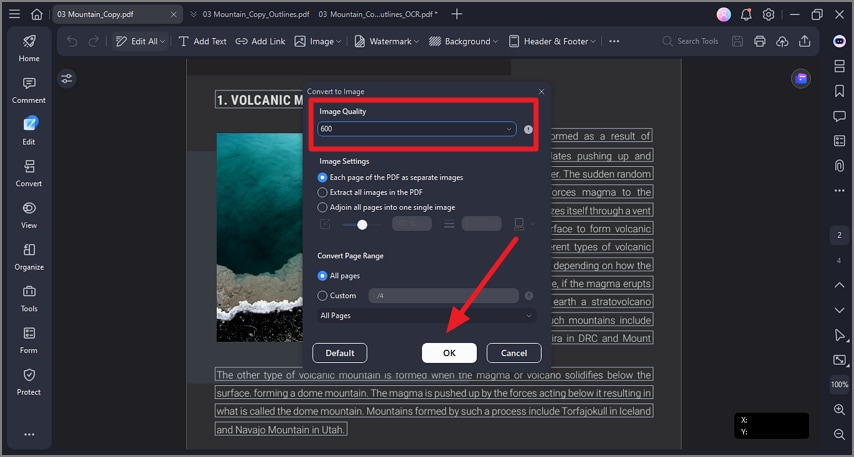Close the 03 Mountain_Copy.pdf tab
Image resolution: width=854 pixels, height=457 pixels.
174,15
